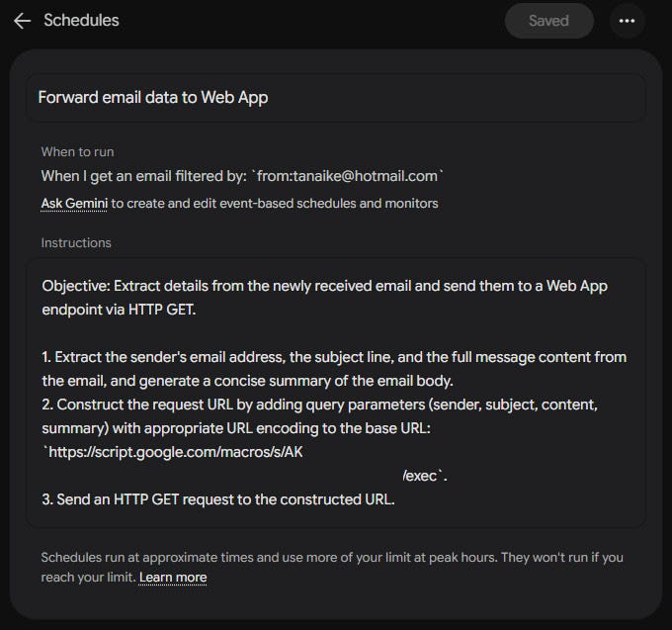Click the script.google.com base URL line

(x=173, y=452)
